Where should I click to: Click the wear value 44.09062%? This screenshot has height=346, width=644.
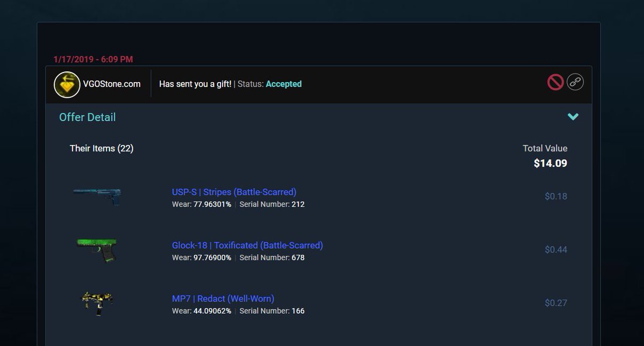(213, 311)
